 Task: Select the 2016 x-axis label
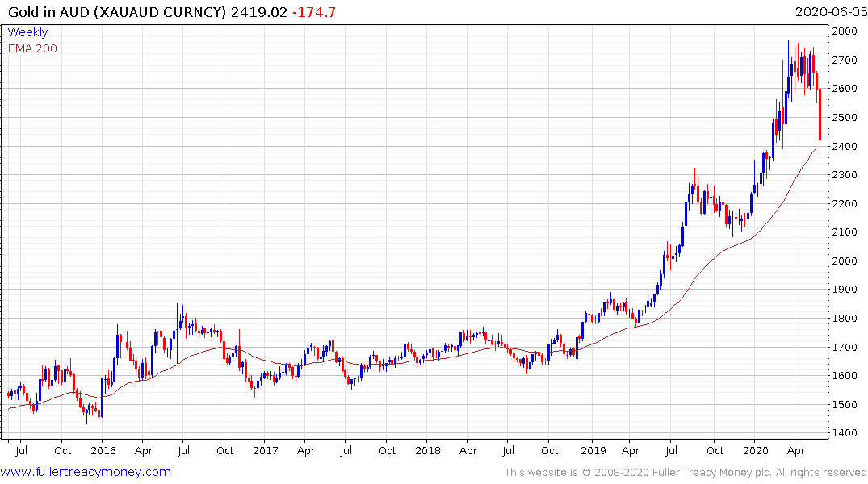point(103,450)
